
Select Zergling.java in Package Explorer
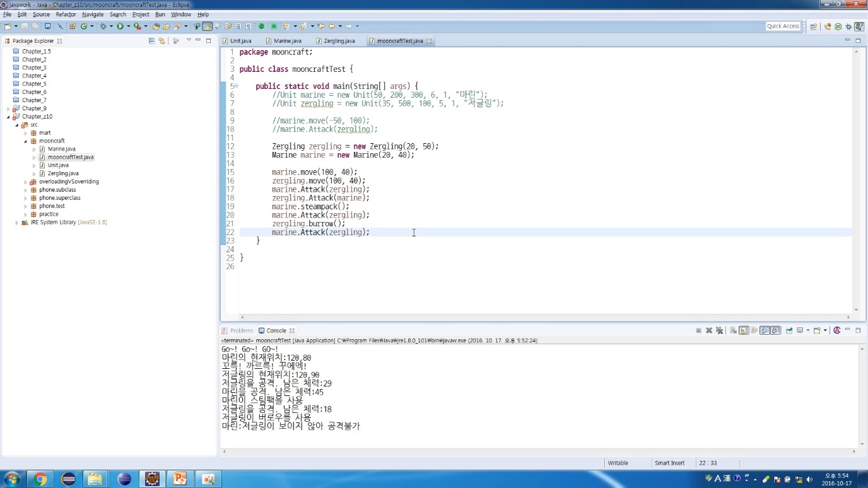tap(63, 173)
